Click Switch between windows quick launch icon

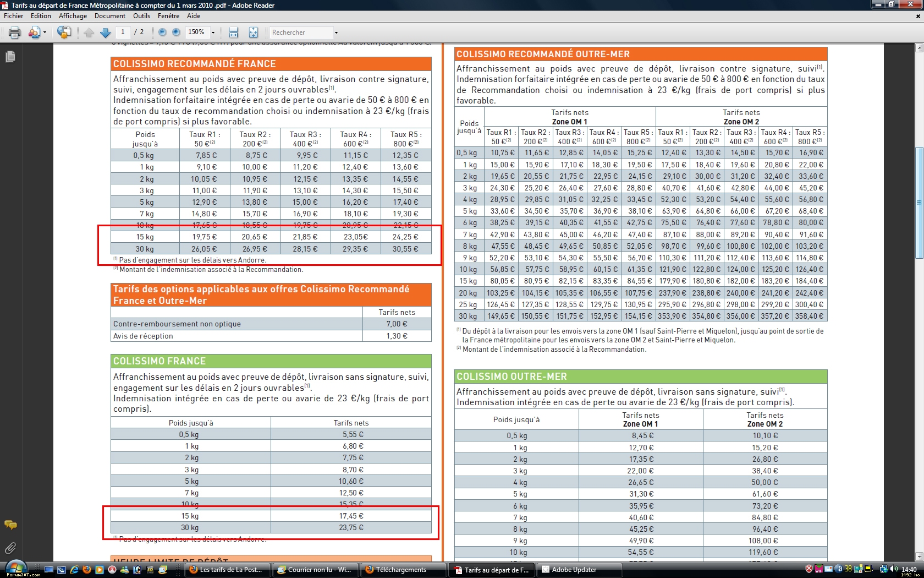point(61,570)
